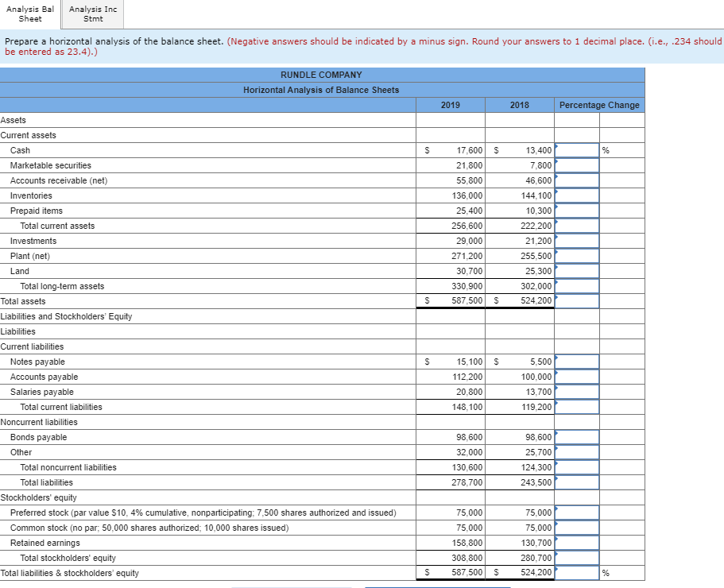724x588 pixels.
Task: Click the Total liabilities percentage change input
Action: (577, 482)
